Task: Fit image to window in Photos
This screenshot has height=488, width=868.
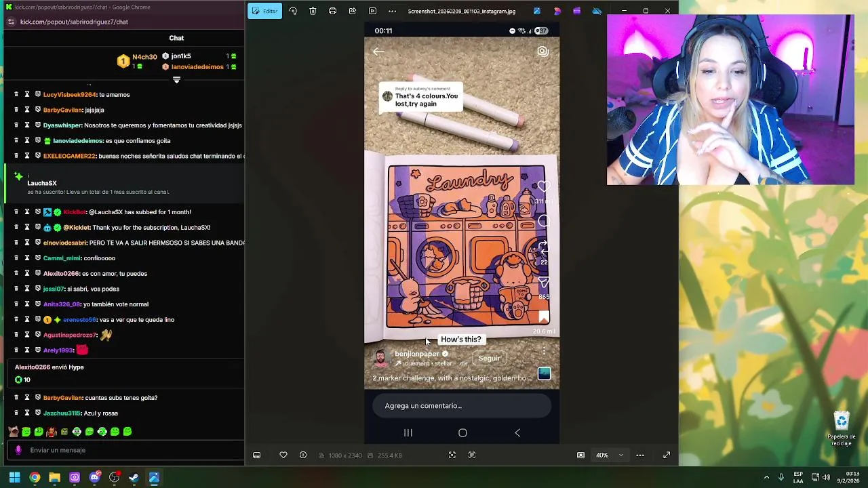Action: click(x=580, y=455)
